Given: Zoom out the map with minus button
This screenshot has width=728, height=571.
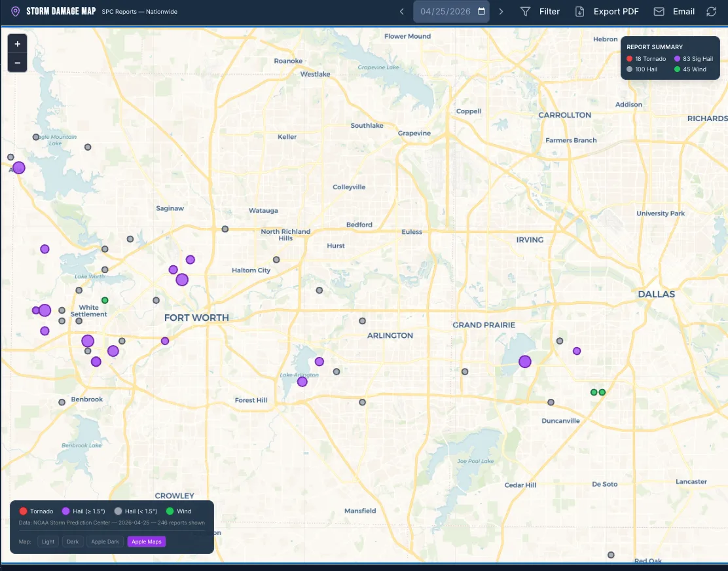Looking at the screenshot, I should [17, 63].
